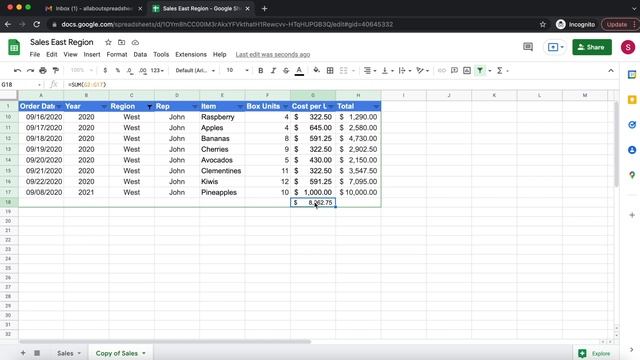Click the Name box showing G18
Screen dimensions: 640x360
[21, 84]
